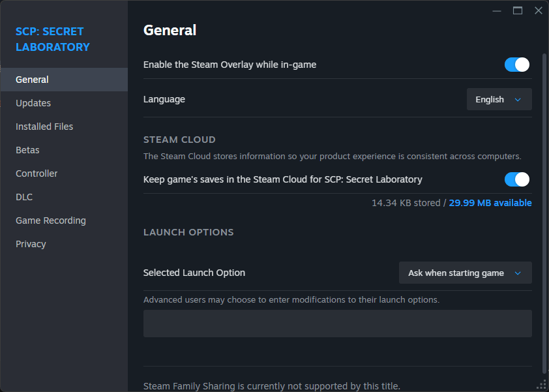Click the window resize grip icon

tap(542, 385)
